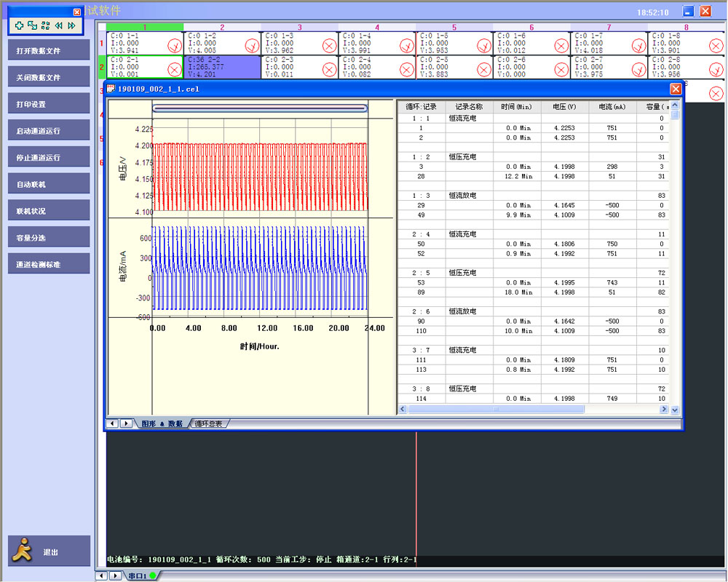
Task: Switch to the 图形 & 数据 tab
Action: coord(162,423)
